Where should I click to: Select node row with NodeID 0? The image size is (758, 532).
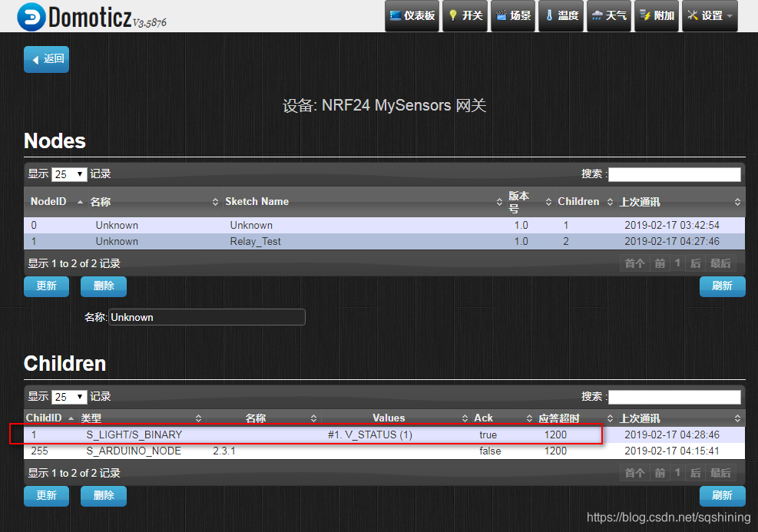coord(384,225)
